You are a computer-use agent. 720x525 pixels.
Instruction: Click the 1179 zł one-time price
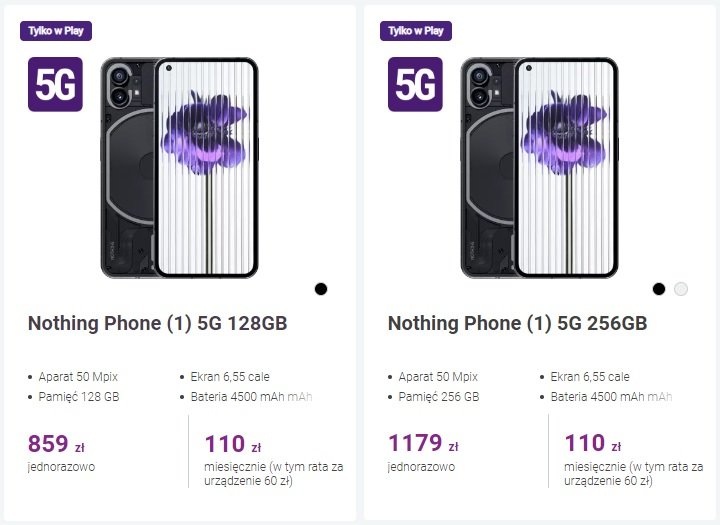tap(423, 443)
